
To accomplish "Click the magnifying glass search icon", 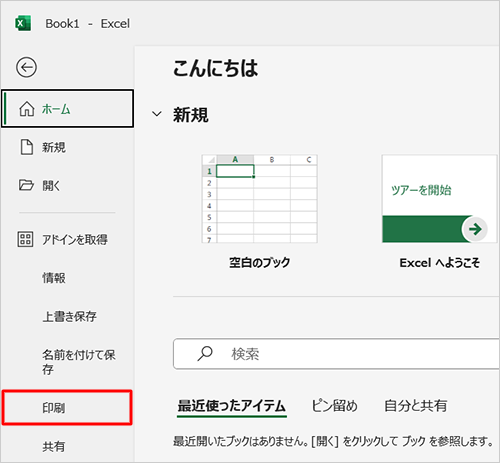I will [x=205, y=354].
